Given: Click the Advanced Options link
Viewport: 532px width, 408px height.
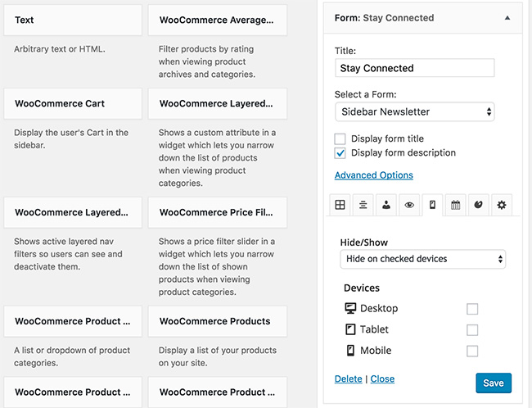Looking at the screenshot, I should pyautogui.click(x=374, y=175).
